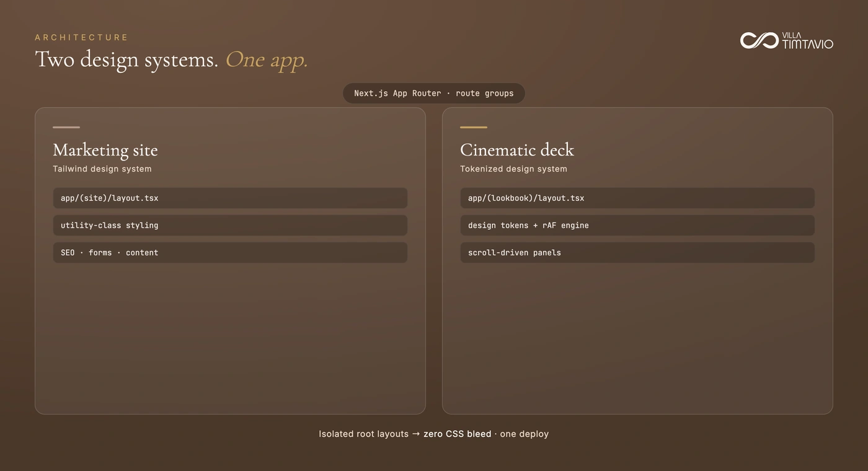Click the 'Tokenized design system' subtitle
868x471 pixels.
coord(513,169)
